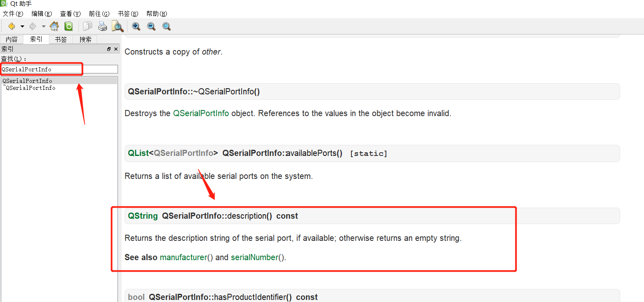Select QSerialPortInfo in the index list
Viewport: 644px width, 302px height.
click(59, 81)
